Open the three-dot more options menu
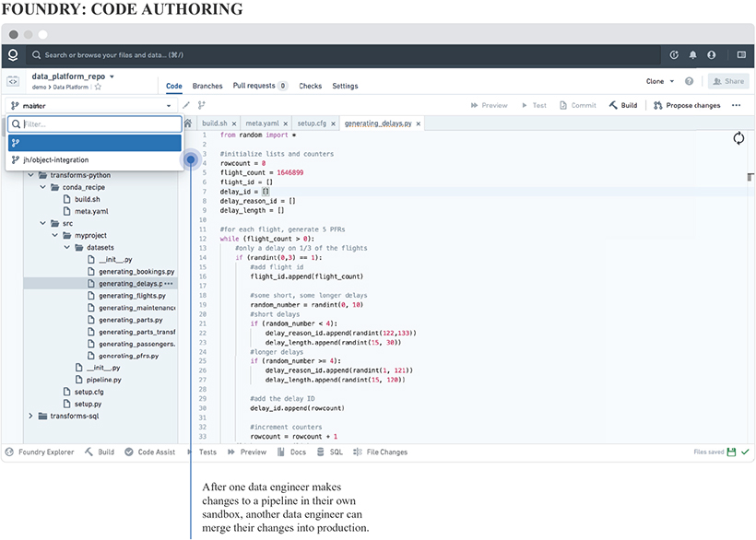Screen dimensions: 756x540 pos(736,106)
